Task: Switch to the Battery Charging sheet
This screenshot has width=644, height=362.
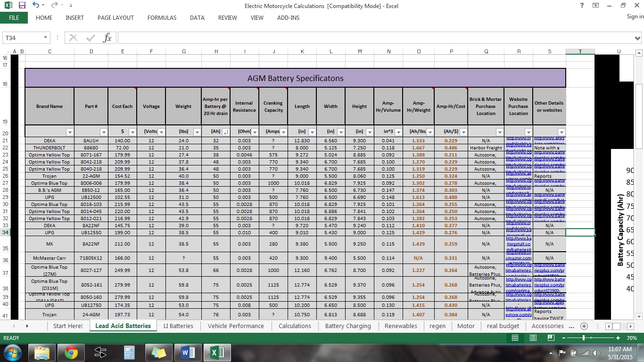Action: [348, 326]
